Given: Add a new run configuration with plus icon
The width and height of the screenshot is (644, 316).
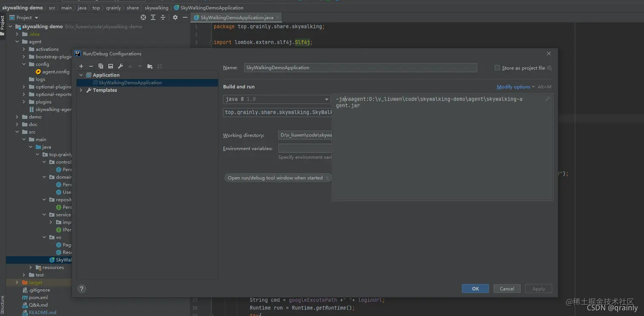Looking at the screenshot, I should click(x=81, y=66).
